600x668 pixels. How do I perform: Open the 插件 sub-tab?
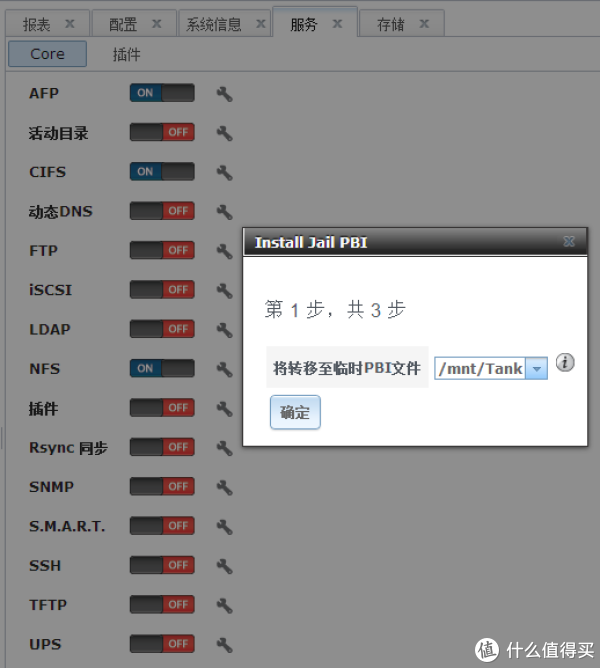click(127, 54)
